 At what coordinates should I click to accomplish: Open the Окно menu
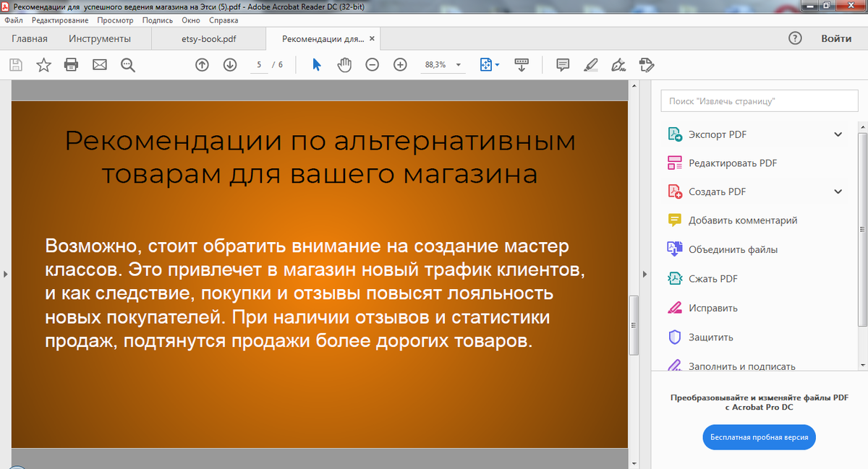[x=191, y=20]
